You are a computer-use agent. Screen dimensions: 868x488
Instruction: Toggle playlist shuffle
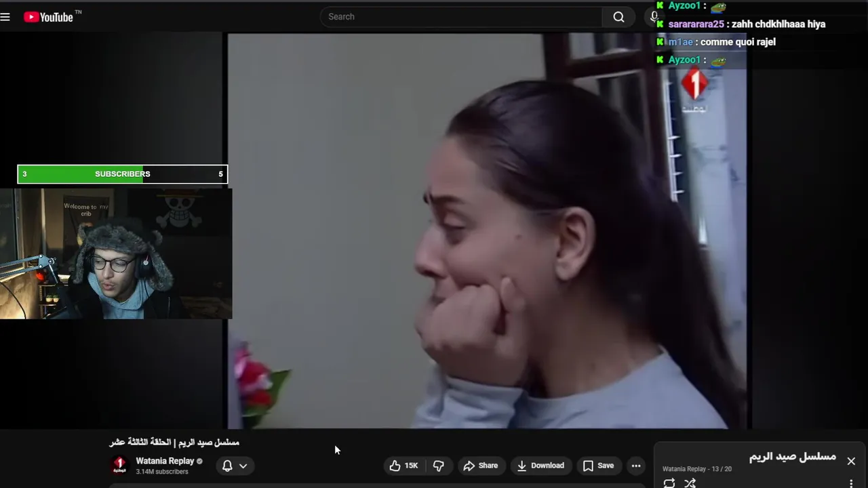coord(690,483)
